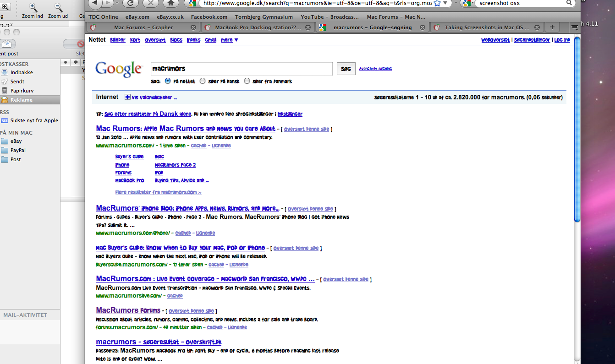This screenshot has height=364, width=615.
Task: Switch to the macrumors – Google-søgning tab
Action: [372, 27]
